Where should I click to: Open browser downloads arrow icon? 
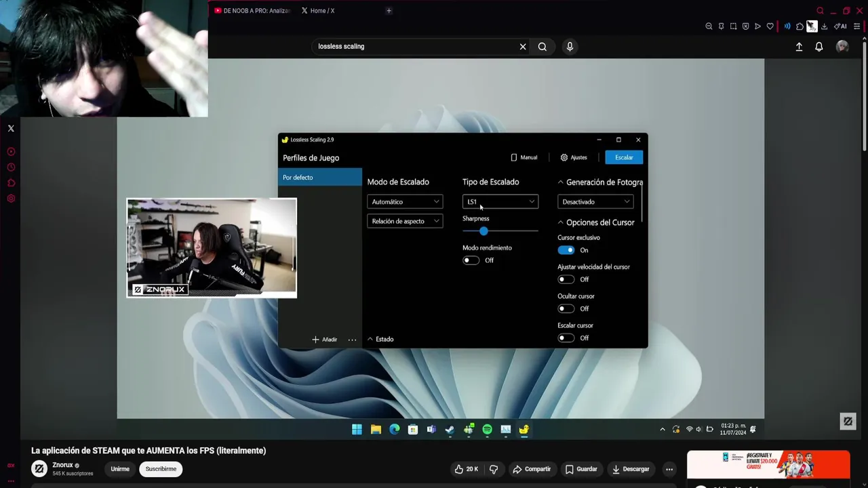pyautogui.click(x=824, y=26)
